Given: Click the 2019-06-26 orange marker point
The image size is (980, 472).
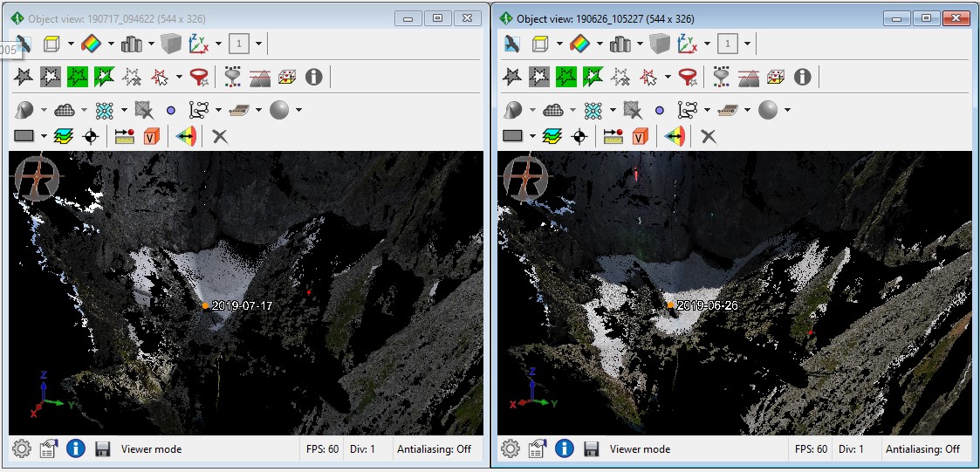Looking at the screenshot, I should pyautogui.click(x=670, y=304).
